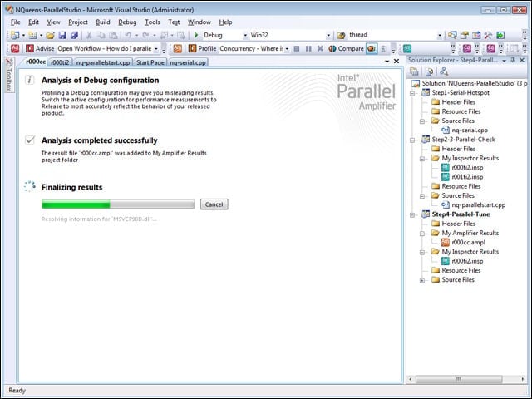
Task: Open the Win32 platform dropdown
Action: [x=328, y=35]
